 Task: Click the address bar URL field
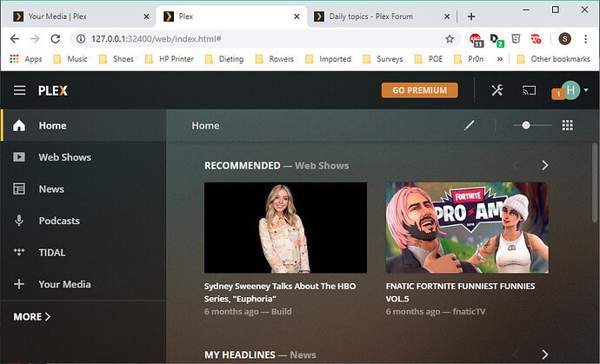click(264, 38)
